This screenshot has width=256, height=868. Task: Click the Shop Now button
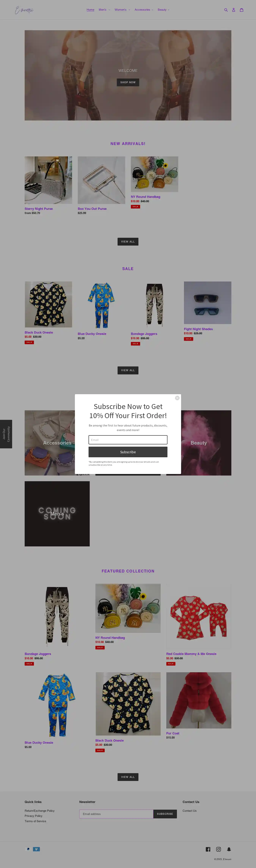click(128, 82)
